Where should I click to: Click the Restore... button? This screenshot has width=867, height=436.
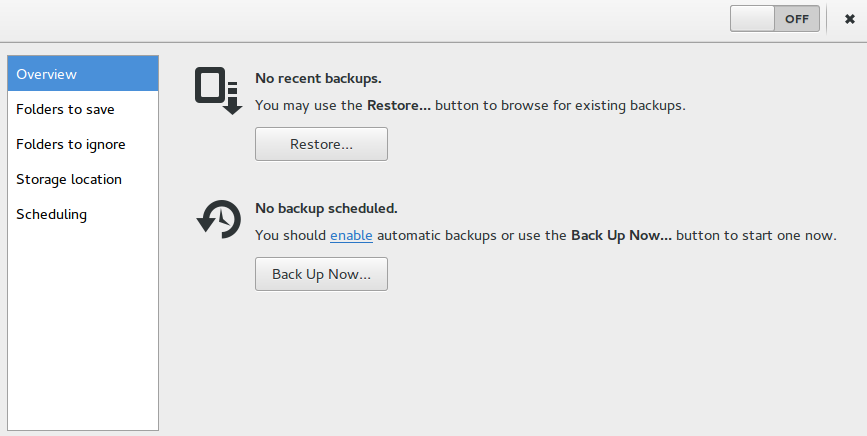pos(321,144)
